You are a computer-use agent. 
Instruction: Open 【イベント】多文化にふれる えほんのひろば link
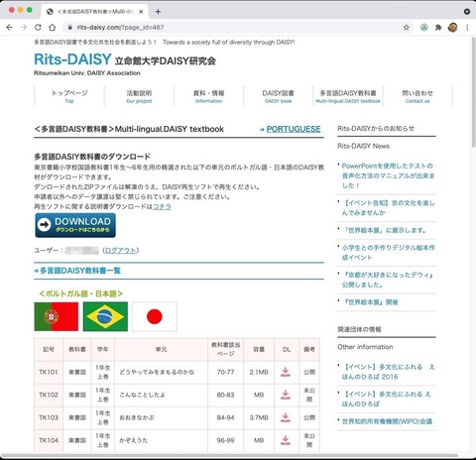387,399
